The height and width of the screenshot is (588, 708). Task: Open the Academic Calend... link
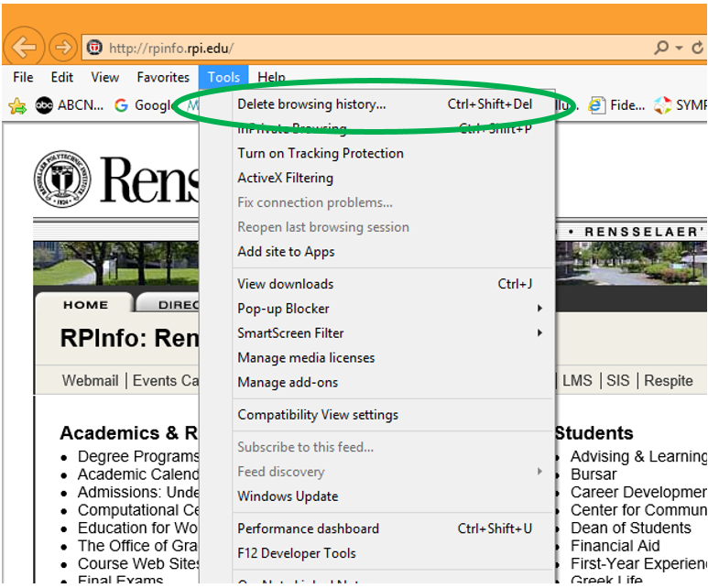click(x=138, y=474)
